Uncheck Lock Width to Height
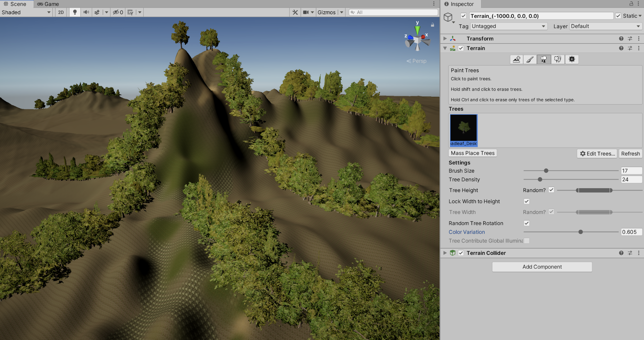 (x=527, y=201)
